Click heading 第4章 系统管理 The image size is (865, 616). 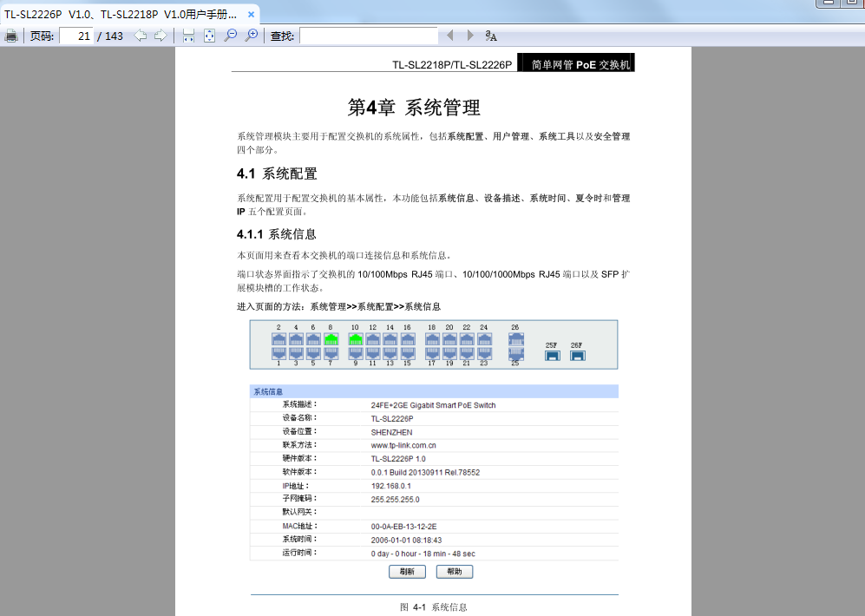[414, 107]
